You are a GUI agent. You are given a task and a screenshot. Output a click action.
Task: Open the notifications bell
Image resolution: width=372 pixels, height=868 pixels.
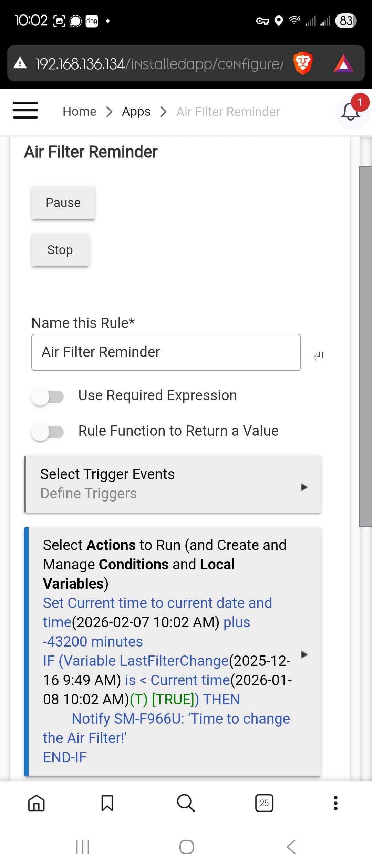(351, 112)
